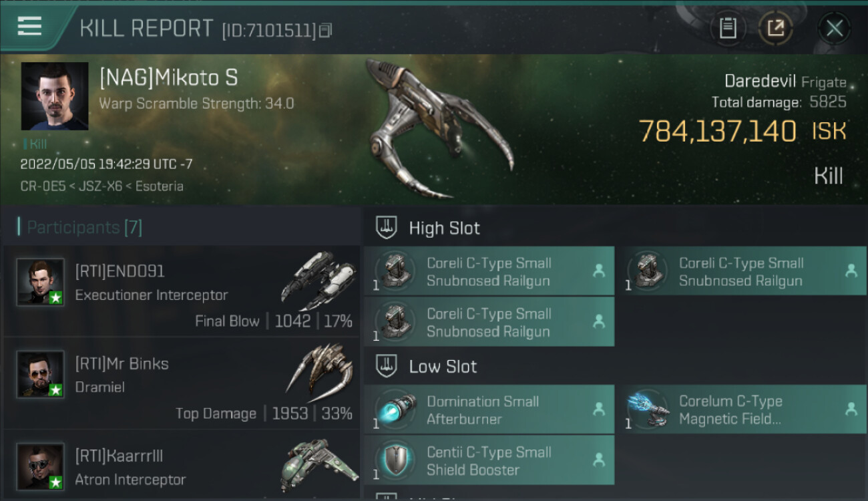Open Mikoto S pilot portrait
This screenshot has height=501, width=868.
click(55, 96)
